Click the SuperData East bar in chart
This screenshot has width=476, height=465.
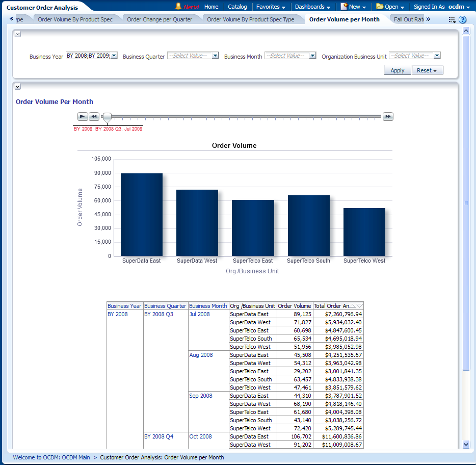(x=141, y=214)
